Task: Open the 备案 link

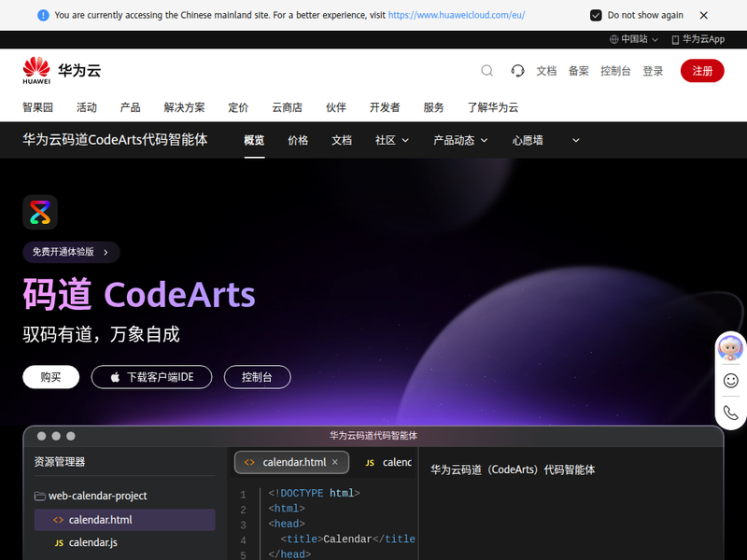Action: 578,71
